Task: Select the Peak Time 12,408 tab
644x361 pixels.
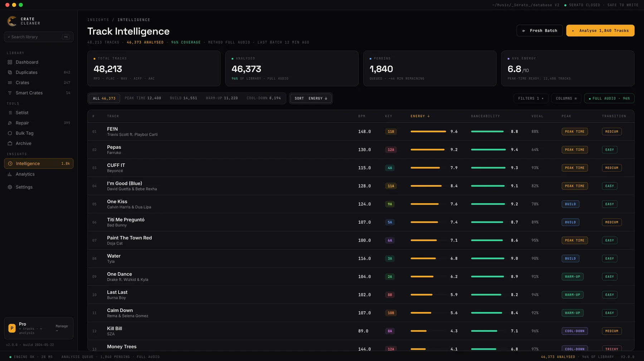Action: click(143, 98)
